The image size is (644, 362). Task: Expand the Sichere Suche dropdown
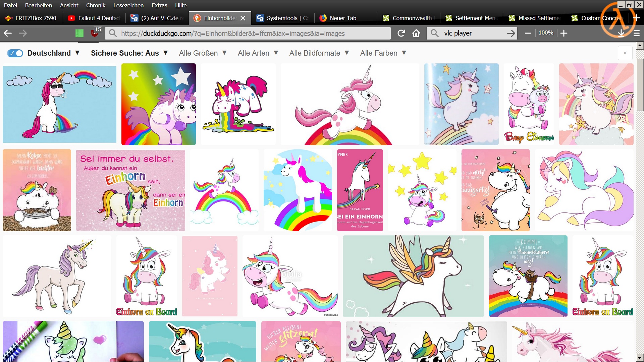[x=129, y=53]
